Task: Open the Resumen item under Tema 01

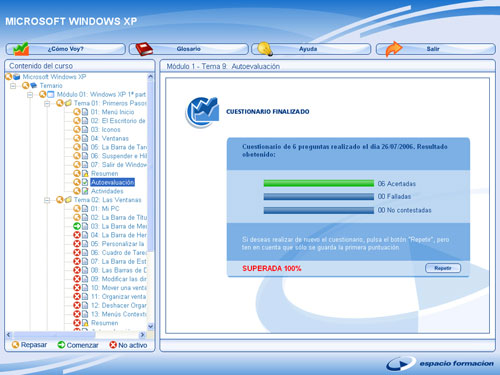Action: tap(105, 174)
